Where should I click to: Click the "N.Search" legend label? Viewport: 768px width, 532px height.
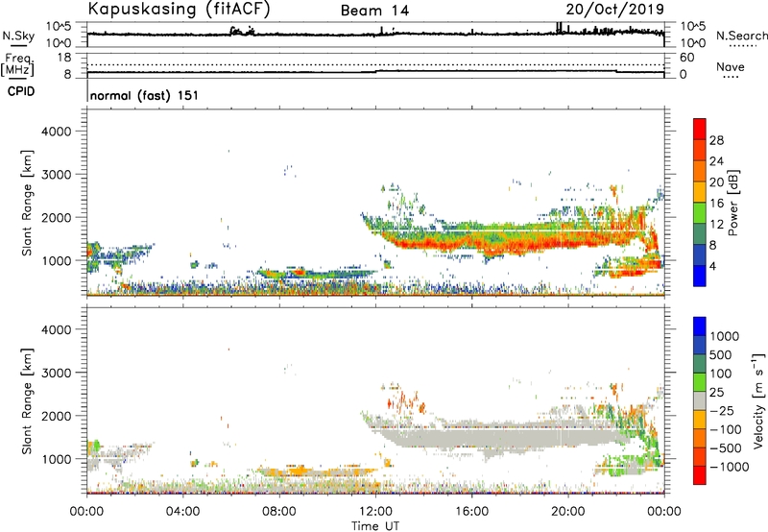(x=741, y=36)
